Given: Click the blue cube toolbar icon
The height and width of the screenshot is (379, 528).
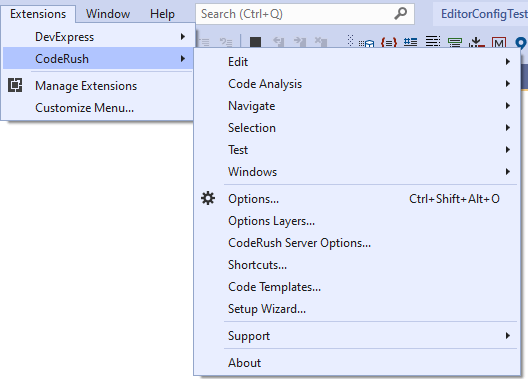Looking at the screenshot, I should [366, 43].
